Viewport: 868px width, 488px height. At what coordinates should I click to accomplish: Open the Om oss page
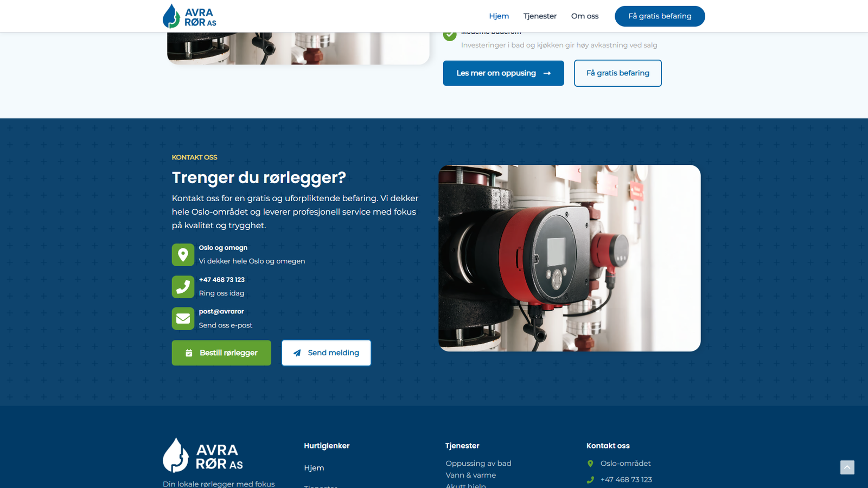(584, 16)
